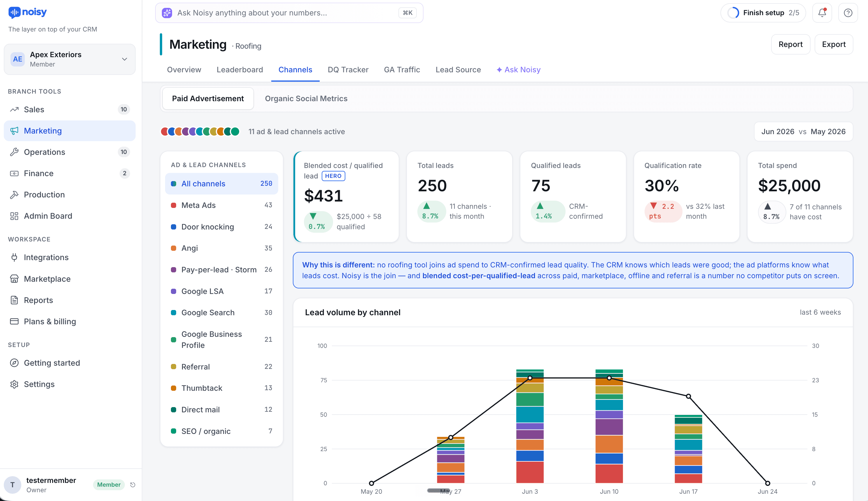Click the T user avatar
The height and width of the screenshot is (501, 868).
pyautogui.click(x=12, y=484)
